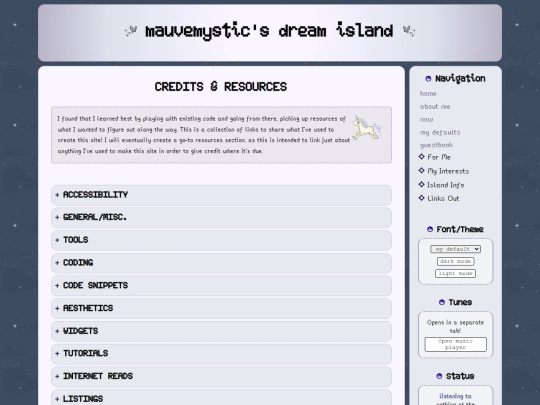Click the Listening to status text
Screen dimensions: 540x405
point(455,396)
